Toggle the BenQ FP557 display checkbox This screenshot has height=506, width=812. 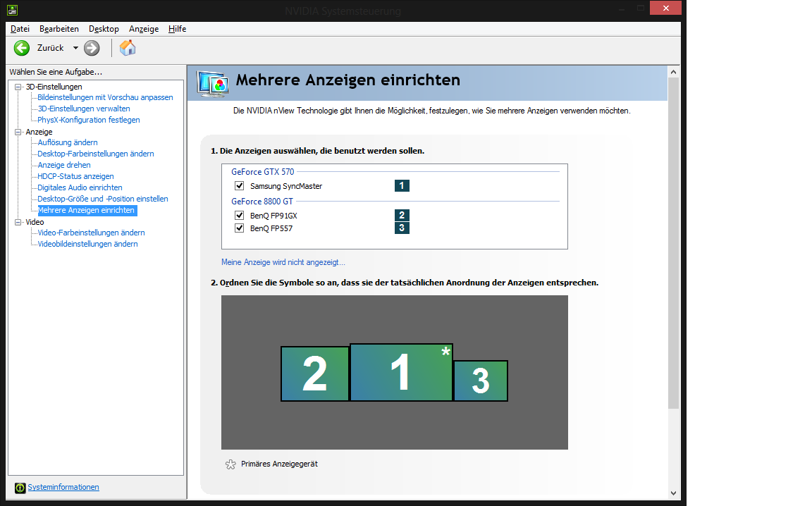coord(239,228)
